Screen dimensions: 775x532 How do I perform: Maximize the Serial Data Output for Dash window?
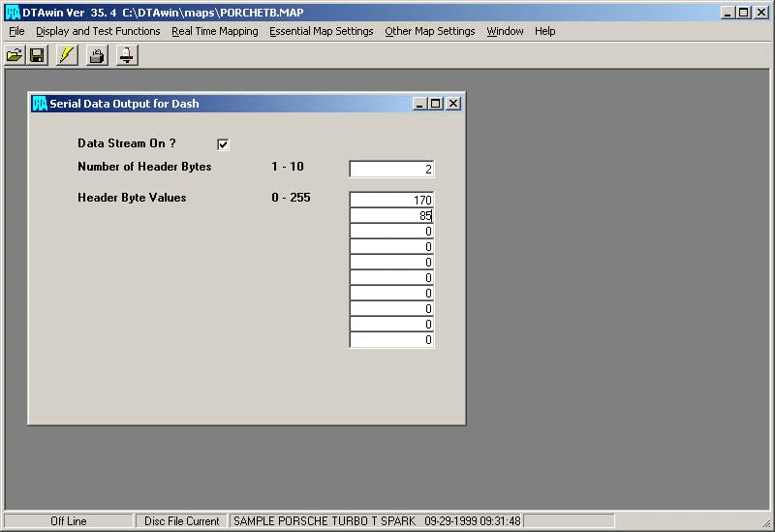point(435,104)
